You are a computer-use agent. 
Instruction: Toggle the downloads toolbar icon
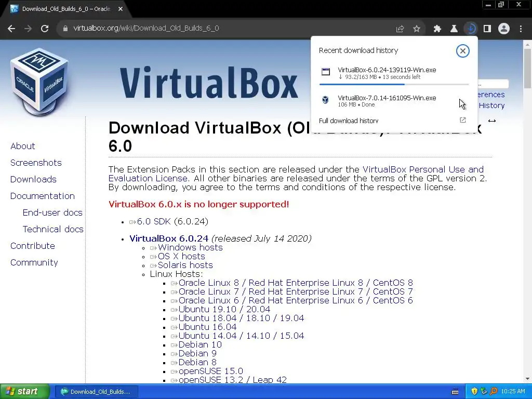tap(471, 29)
